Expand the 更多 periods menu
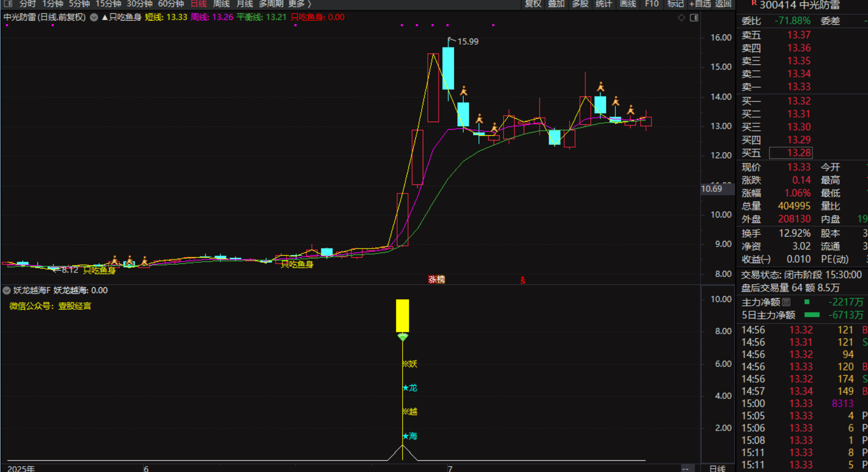This screenshot has width=868, height=472. 299,4
